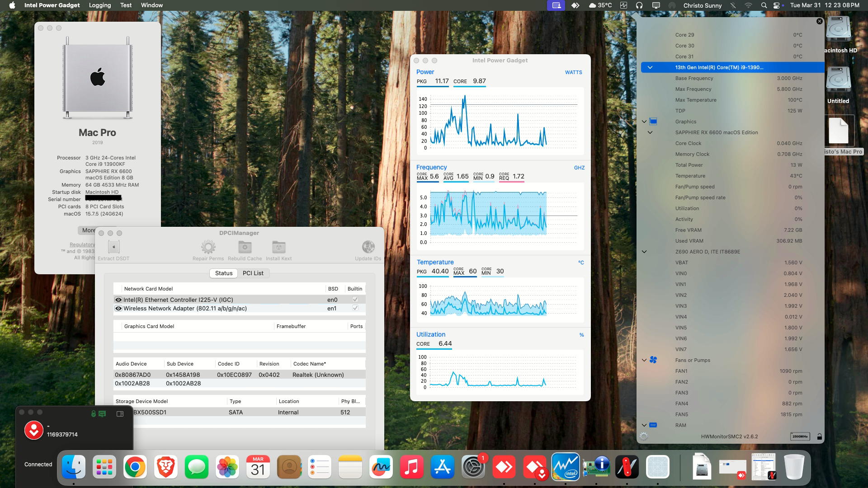This screenshot has width=868, height=488.
Task: Open System Settings with badge in Dock
Action: (473, 467)
